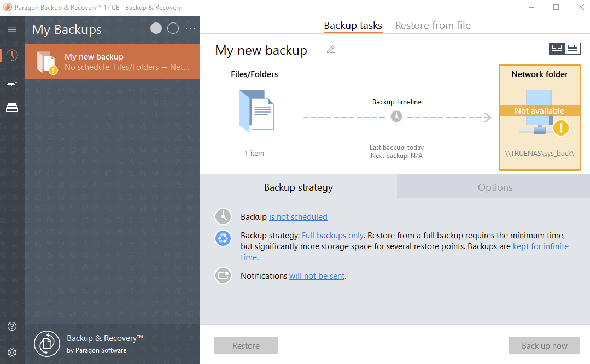
Task: Close the Paragon Backup & Recovery window
Action: click(581, 8)
